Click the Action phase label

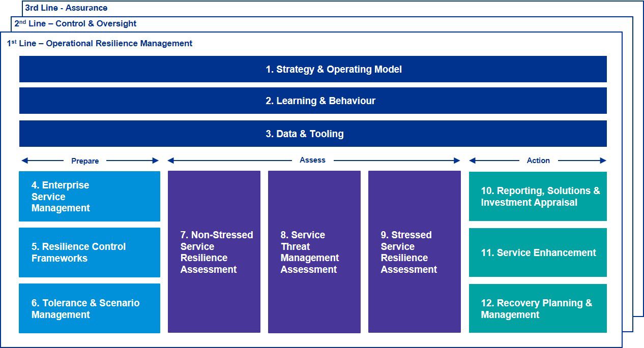coord(538,161)
